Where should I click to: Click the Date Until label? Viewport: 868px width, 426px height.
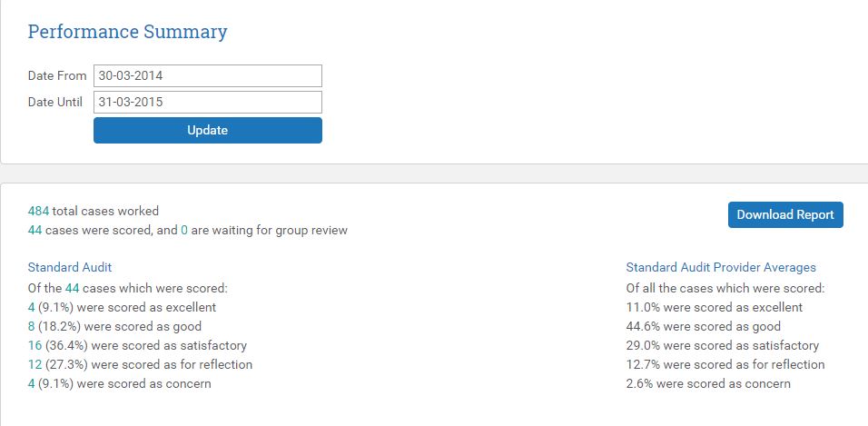pyautogui.click(x=55, y=102)
